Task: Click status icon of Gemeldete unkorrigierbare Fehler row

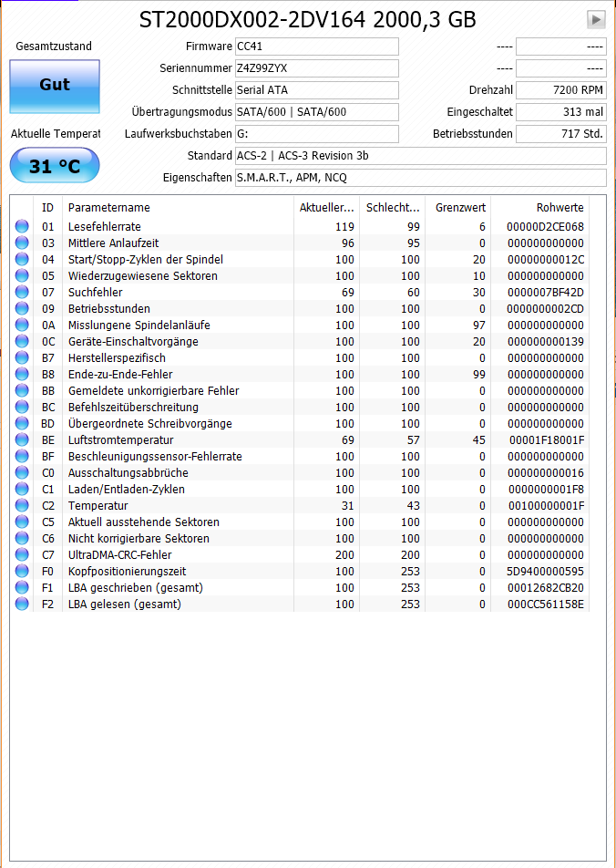Action: pyautogui.click(x=22, y=391)
